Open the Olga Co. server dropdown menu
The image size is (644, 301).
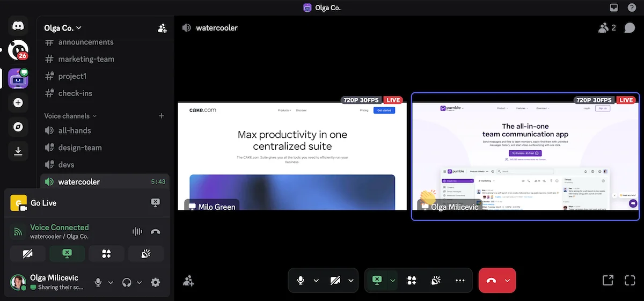[x=63, y=28]
